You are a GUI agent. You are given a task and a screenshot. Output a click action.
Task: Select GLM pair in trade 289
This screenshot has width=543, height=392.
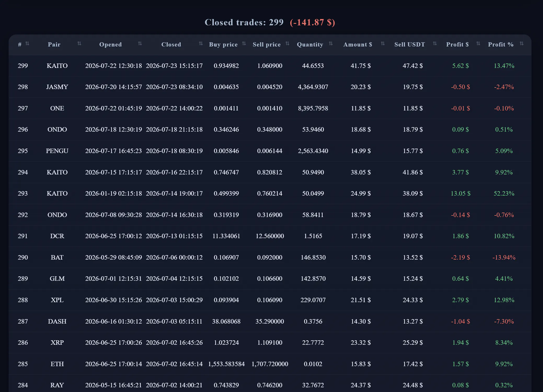(57, 279)
